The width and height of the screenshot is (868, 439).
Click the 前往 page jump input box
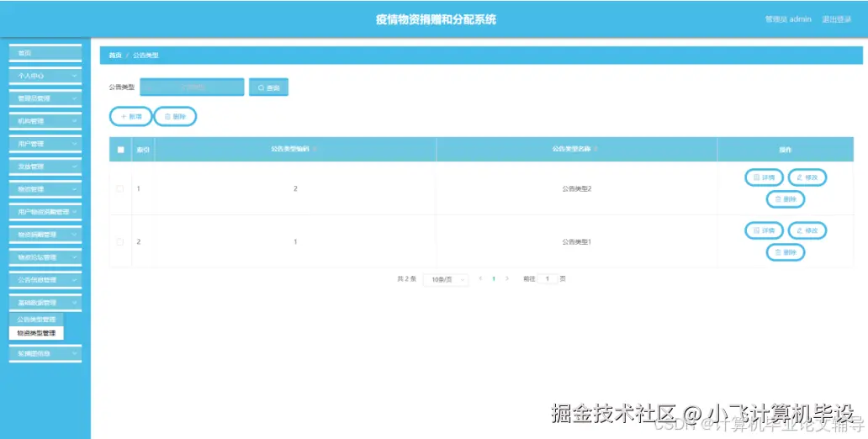tap(548, 279)
